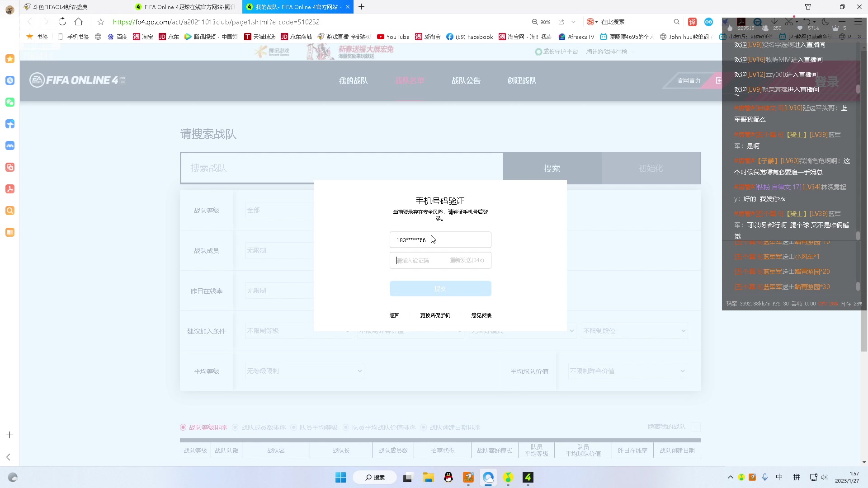This screenshot has width=868, height=488.
Task: Toggle 隐藏我的战队 checkbox
Action: [696, 427]
